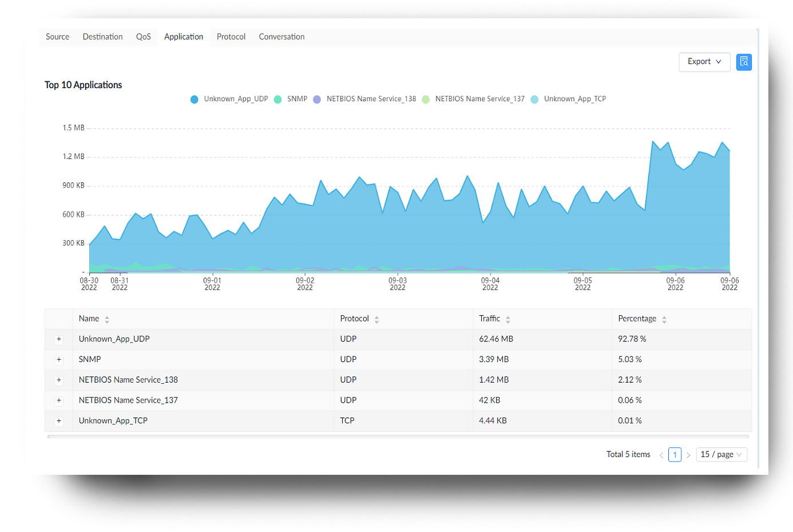Go to previous page arrow
This screenshot has height=532, width=793.
click(x=661, y=455)
